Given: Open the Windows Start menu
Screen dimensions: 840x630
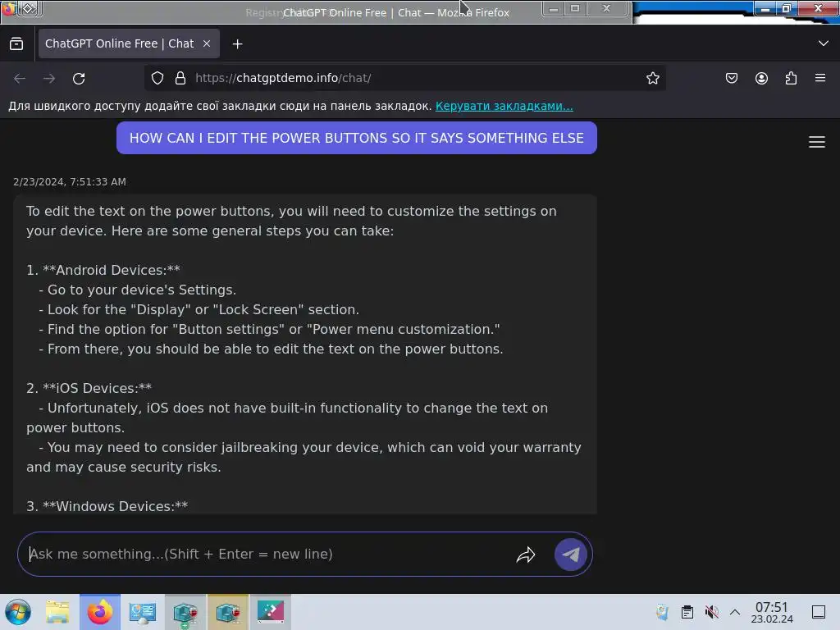Looking at the screenshot, I should (x=18, y=612).
